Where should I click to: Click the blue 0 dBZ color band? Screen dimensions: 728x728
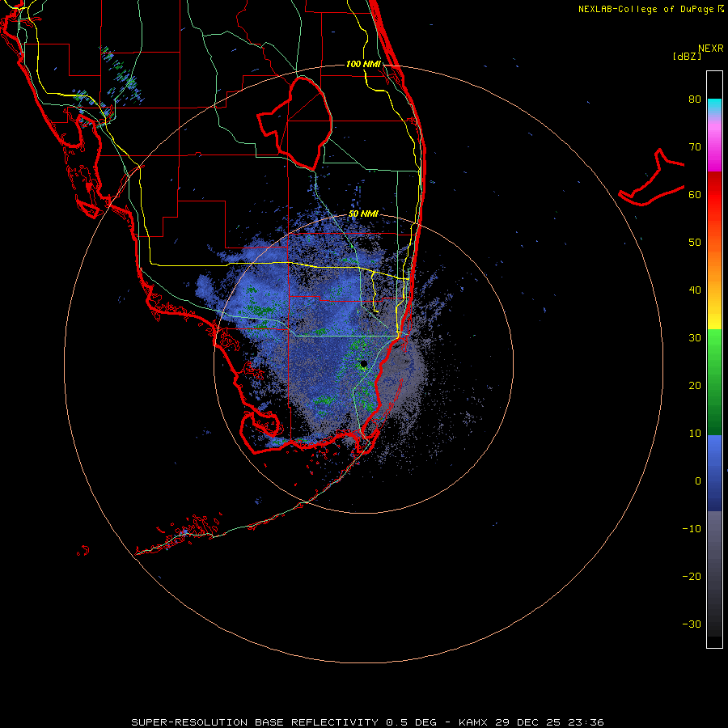714,481
